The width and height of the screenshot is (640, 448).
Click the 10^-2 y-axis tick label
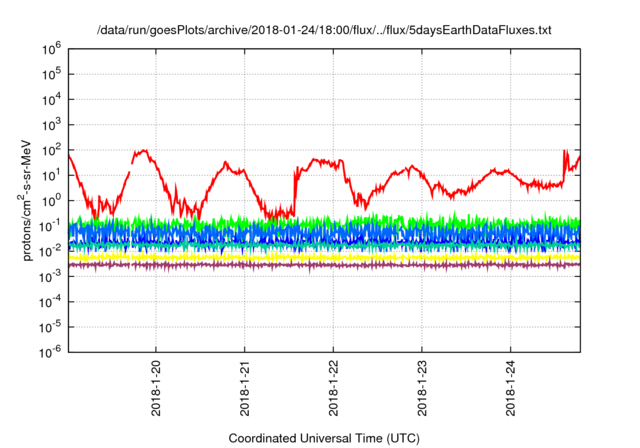[x=50, y=251]
